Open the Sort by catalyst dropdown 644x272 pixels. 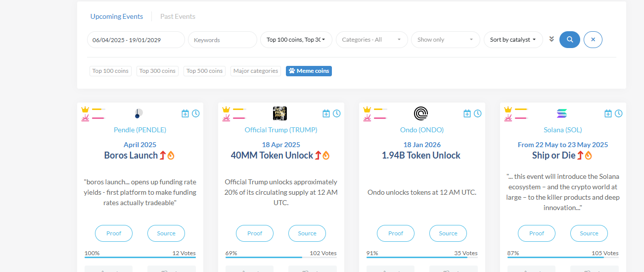click(x=513, y=40)
